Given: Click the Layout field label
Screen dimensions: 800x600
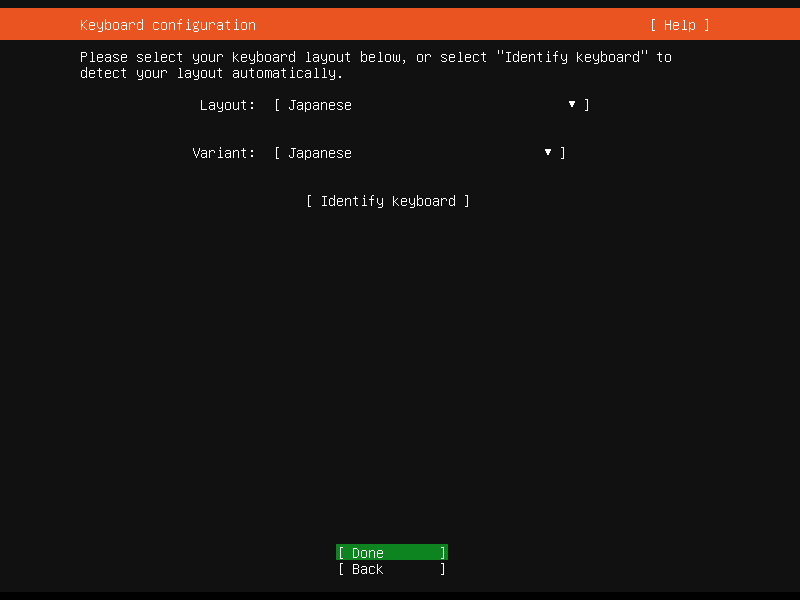Looking at the screenshot, I should 227,104.
